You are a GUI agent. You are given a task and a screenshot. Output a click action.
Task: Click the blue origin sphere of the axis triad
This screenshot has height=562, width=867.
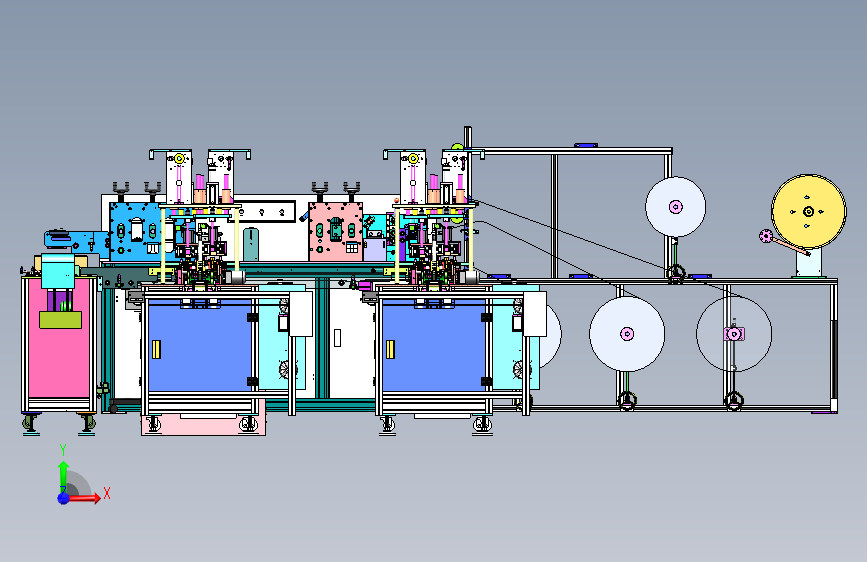click(64, 498)
